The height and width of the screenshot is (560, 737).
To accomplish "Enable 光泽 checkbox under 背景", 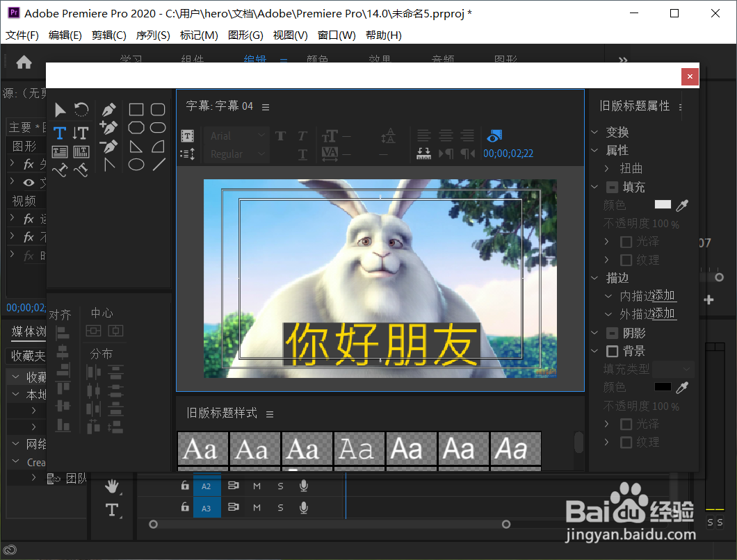I will tap(626, 425).
